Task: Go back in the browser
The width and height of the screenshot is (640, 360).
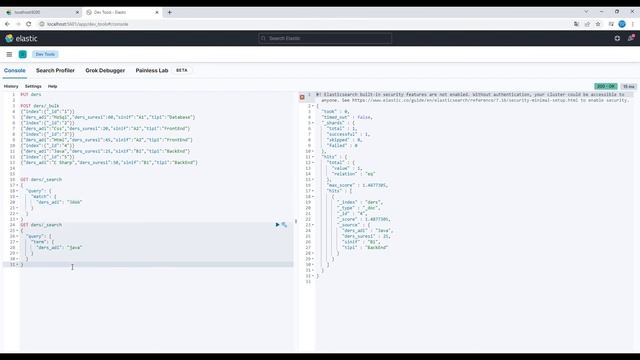Action: click(x=7, y=24)
